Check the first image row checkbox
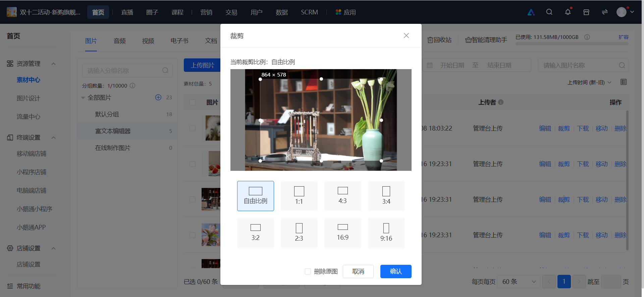Viewport: 644px width, 297px height. 193,128
